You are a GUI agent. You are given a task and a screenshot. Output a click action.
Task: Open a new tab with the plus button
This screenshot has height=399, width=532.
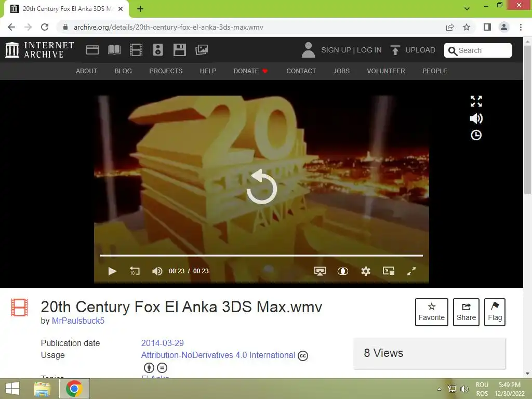[140, 9]
